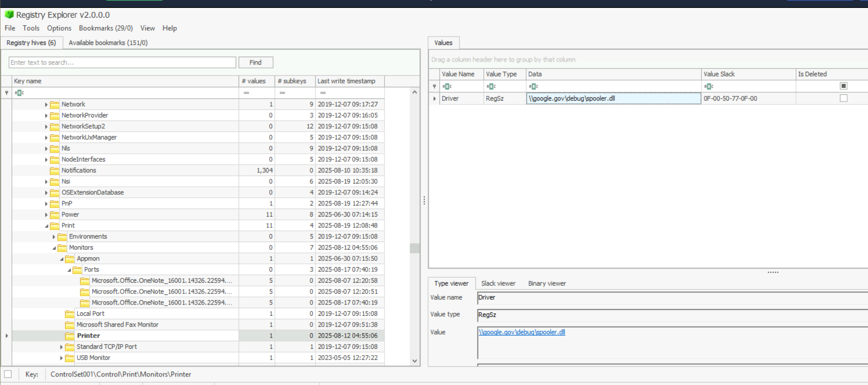The height and width of the screenshot is (385, 868).
Task: Switch to the Slack viewer tab
Action: [x=498, y=283]
